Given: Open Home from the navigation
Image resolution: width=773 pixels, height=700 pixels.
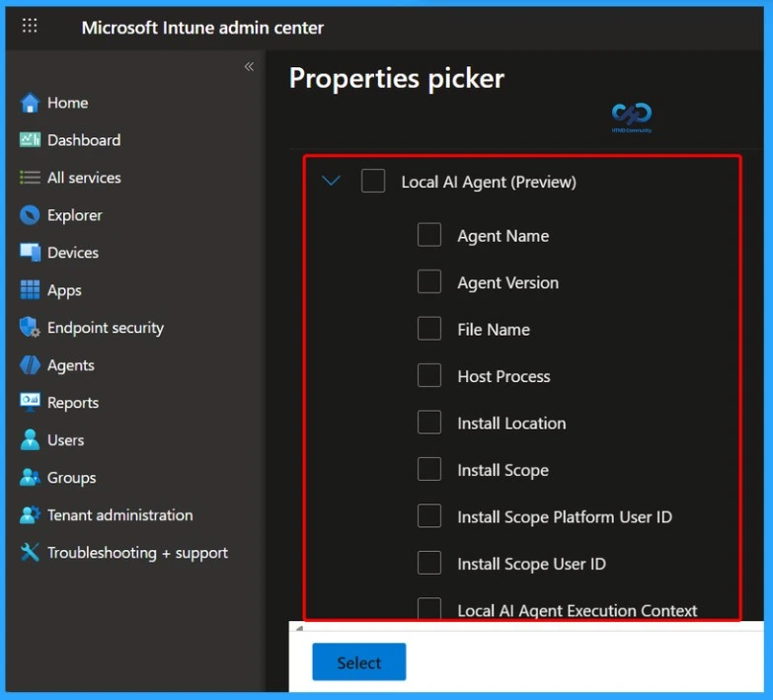Looking at the screenshot, I should pyautogui.click(x=67, y=103).
